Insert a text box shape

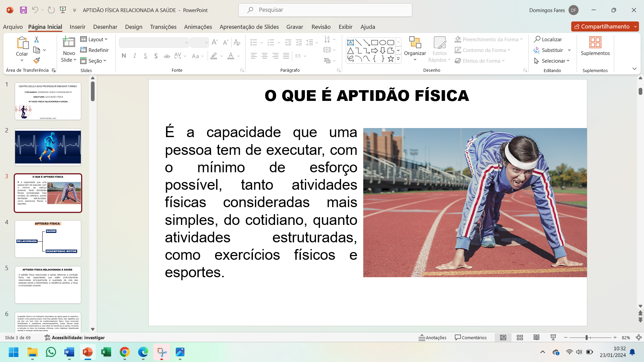pos(351,43)
